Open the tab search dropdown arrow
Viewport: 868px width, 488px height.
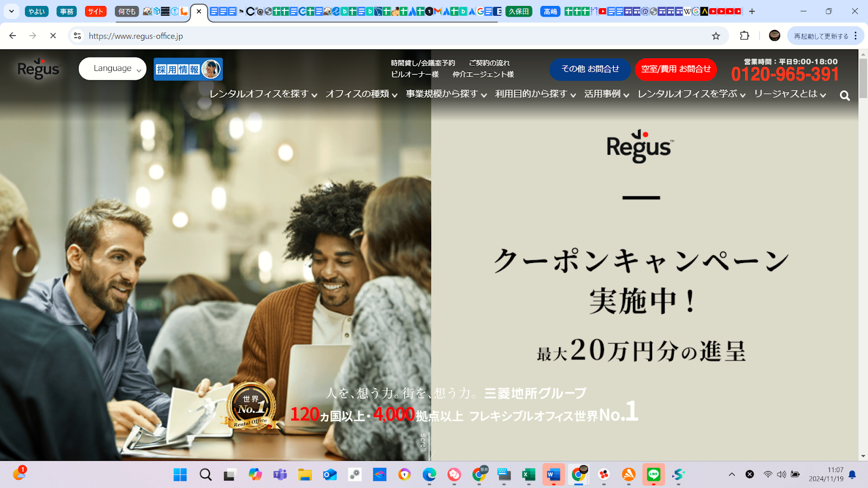pos(11,11)
